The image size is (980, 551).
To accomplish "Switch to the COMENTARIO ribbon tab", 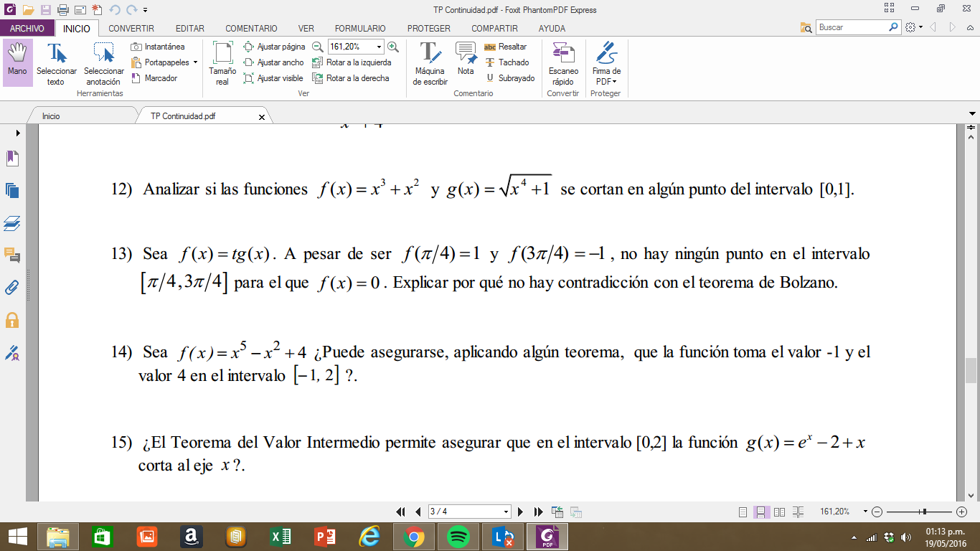I will point(251,29).
